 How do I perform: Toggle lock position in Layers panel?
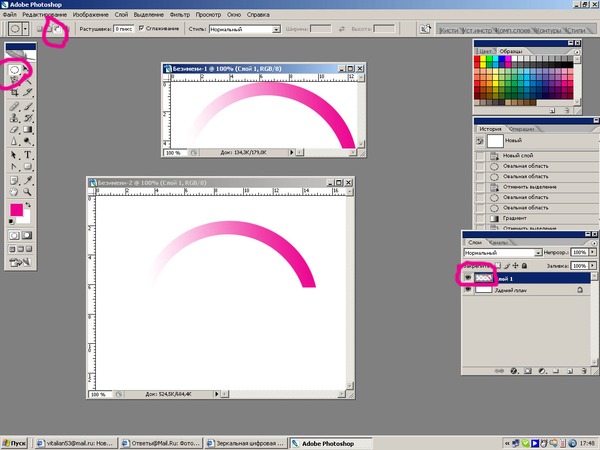[x=515, y=265]
